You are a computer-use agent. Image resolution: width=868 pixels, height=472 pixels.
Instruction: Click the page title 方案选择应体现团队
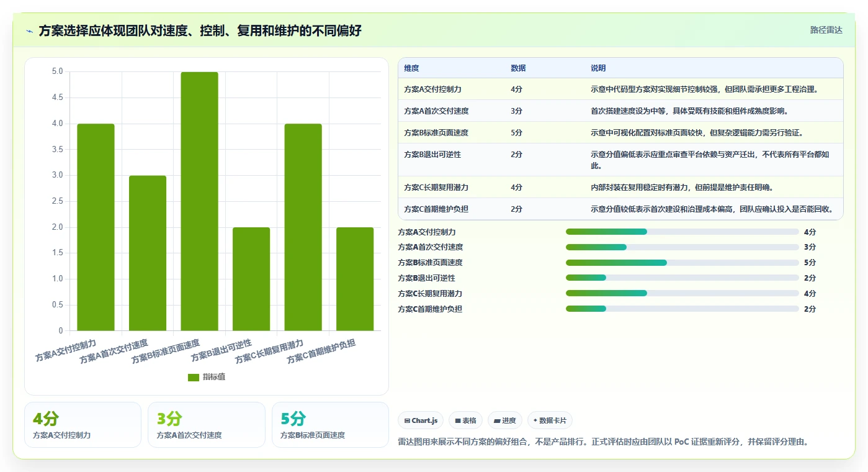(x=200, y=30)
